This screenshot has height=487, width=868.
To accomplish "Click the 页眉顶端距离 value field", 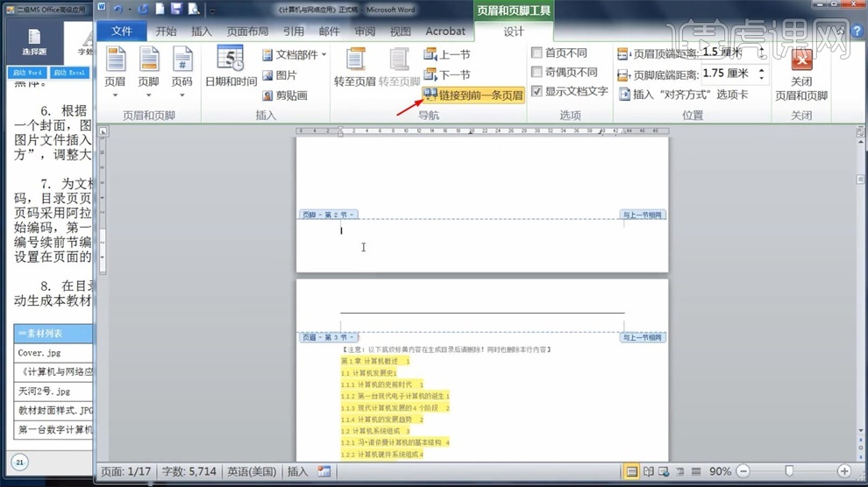I will [728, 53].
